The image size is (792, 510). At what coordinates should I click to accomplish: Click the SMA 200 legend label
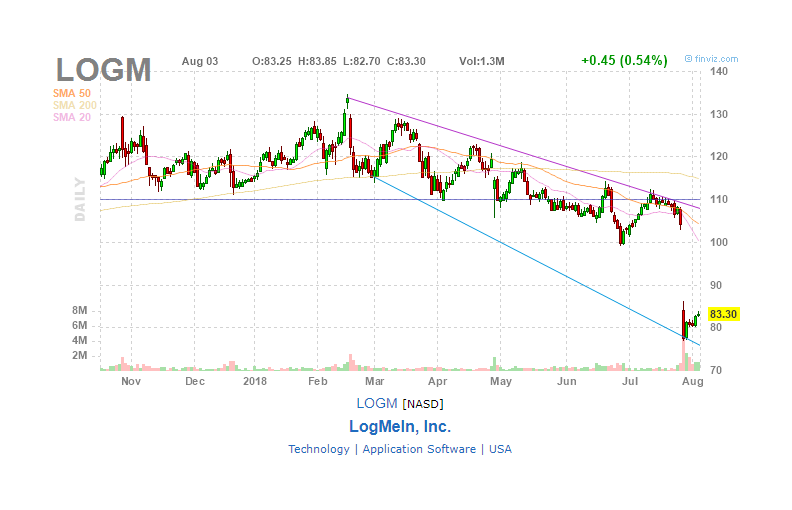(x=75, y=105)
